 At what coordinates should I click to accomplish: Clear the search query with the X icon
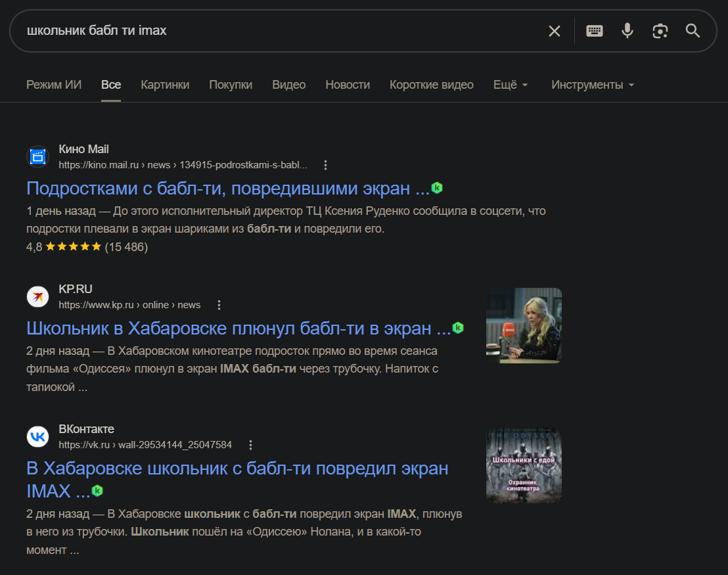pyautogui.click(x=555, y=31)
